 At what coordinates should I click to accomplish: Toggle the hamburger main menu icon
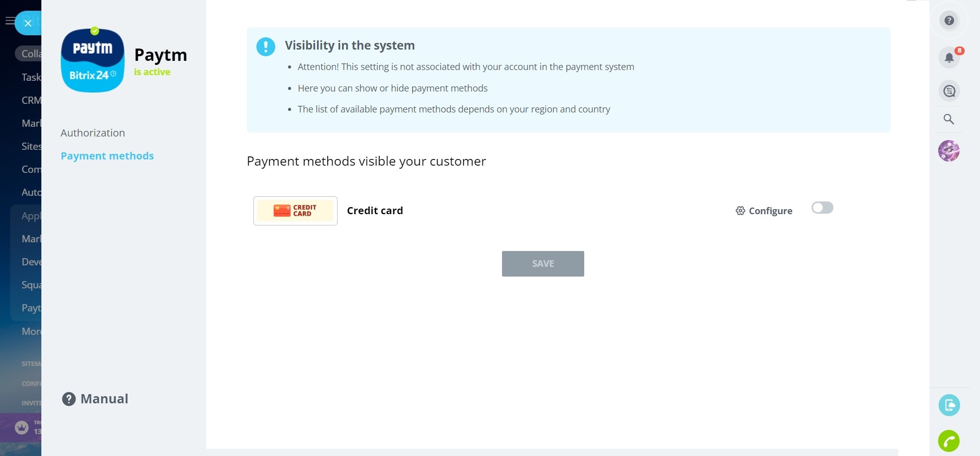pos(9,21)
